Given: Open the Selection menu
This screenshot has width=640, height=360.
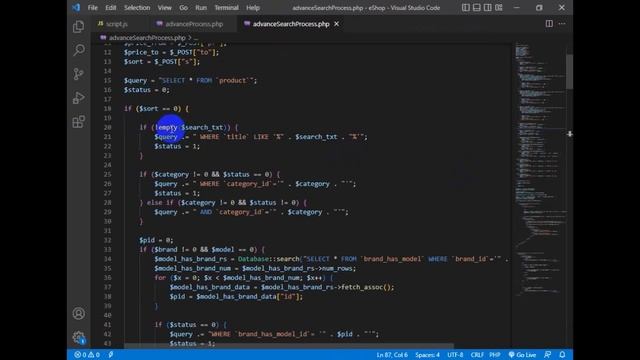Looking at the screenshot, I should [x=137, y=8].
